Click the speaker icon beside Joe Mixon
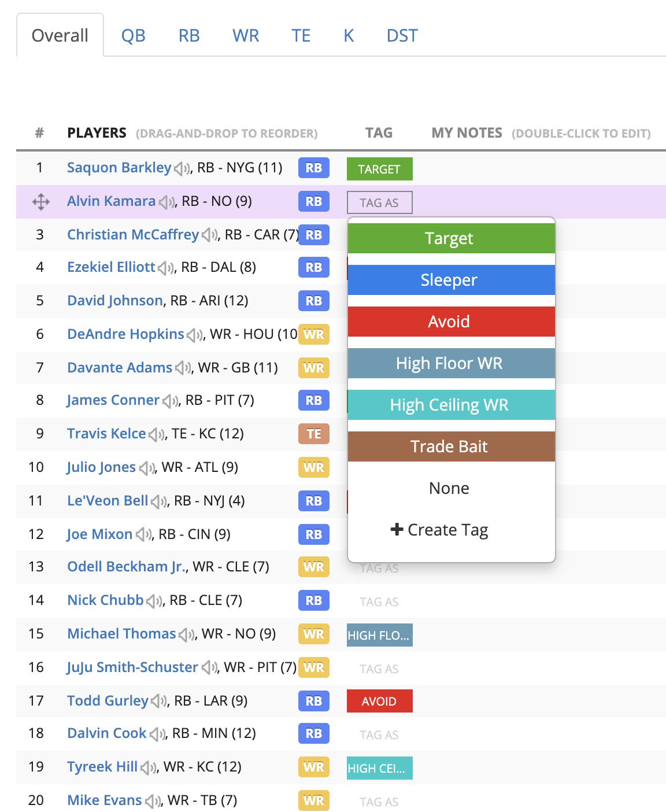The image size is (666, 812). pos(143,535)
